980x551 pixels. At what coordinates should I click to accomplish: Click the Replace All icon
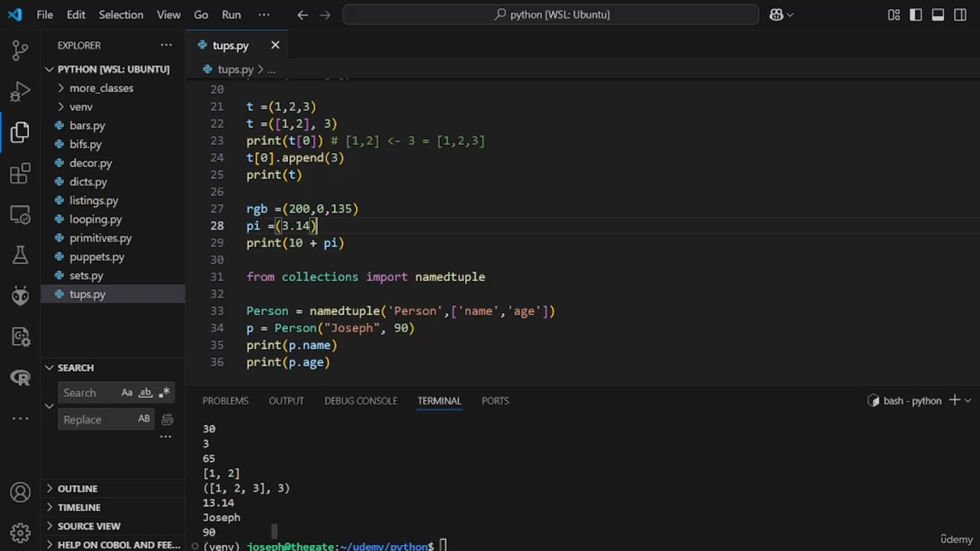pos(167,419)
